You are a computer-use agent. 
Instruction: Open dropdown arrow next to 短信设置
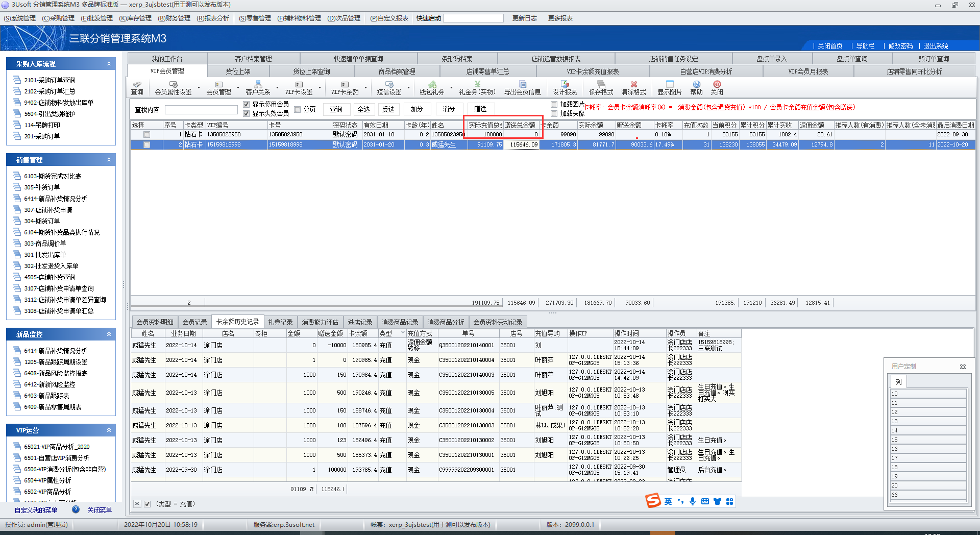(x=409, y=87)
